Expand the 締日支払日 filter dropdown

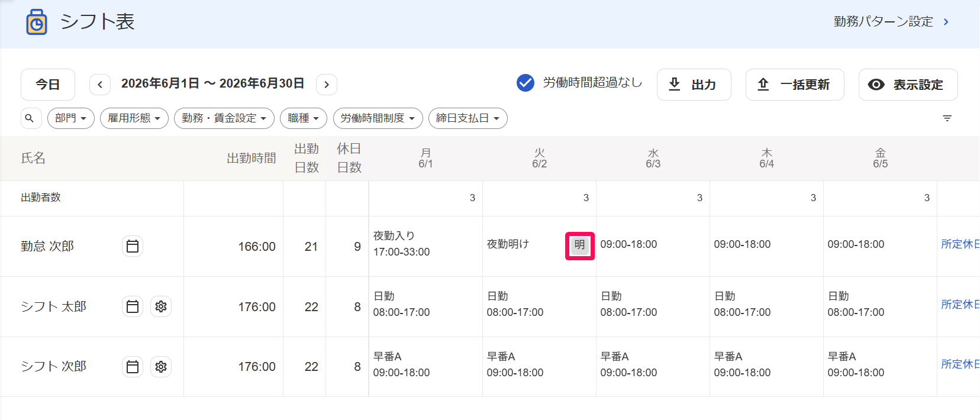[468, 118]
